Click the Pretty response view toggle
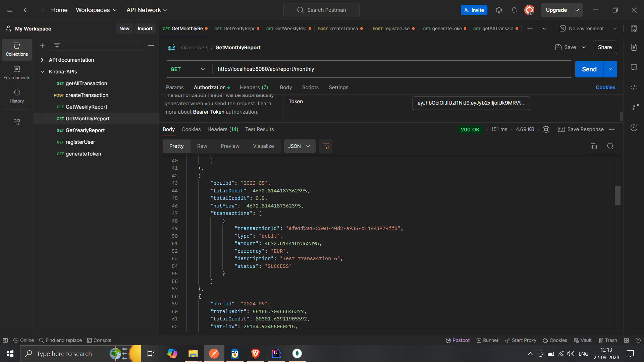Image resolution: width=644 pixels, height=362 pixels. pyautogui.click(x=176, y=146)
